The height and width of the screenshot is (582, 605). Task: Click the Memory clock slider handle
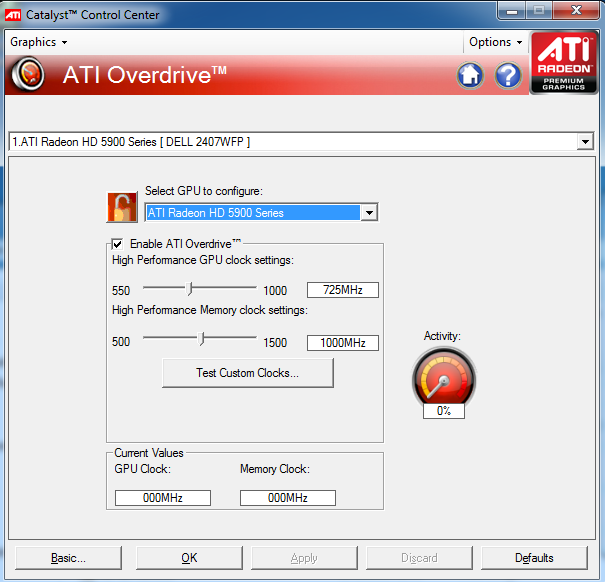201,338
